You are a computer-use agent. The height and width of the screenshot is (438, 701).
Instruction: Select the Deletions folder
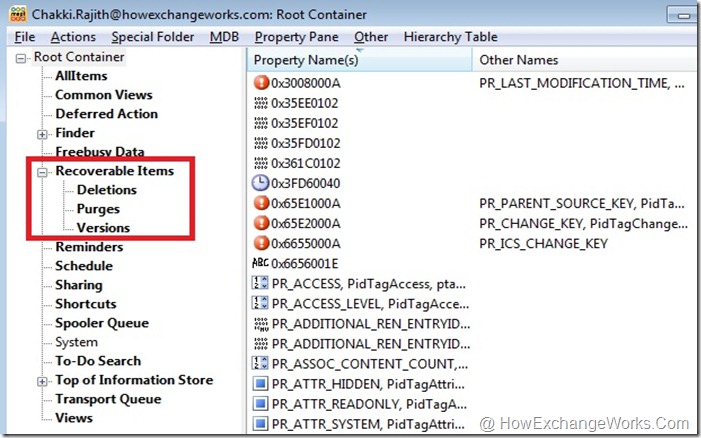106,190
